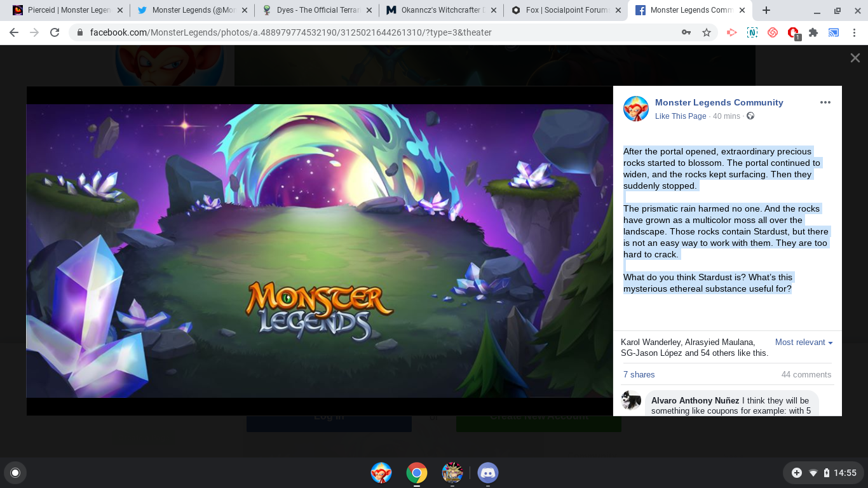Launch the Monster Legends shelf app
Screen dimensions: 868x488
[x=381, y=473]
